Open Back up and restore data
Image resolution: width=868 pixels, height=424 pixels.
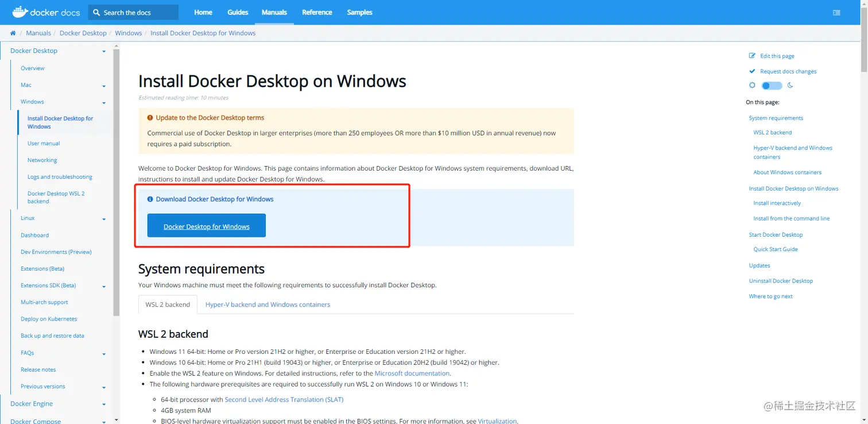52,336
